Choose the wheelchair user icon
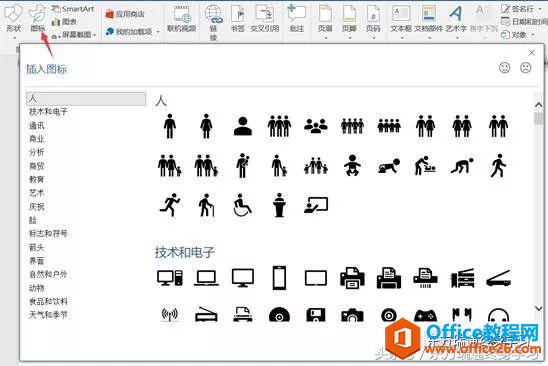 [x=243, y=205]
